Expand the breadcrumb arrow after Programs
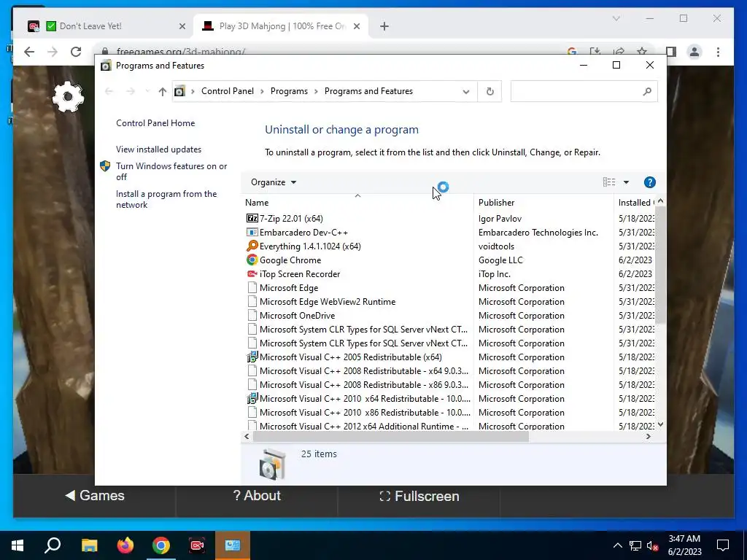 [316, 91]
